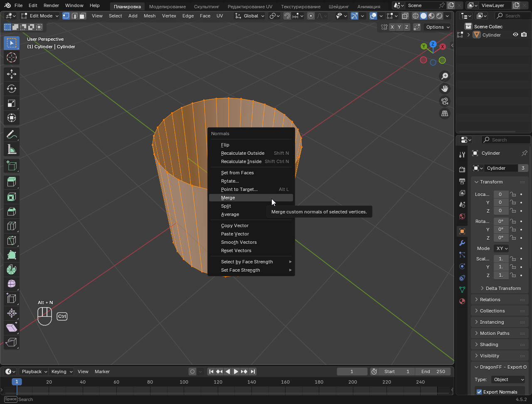Select the Rotate tool in toolbar
532x404 pixels.
[x=11, y=89]
